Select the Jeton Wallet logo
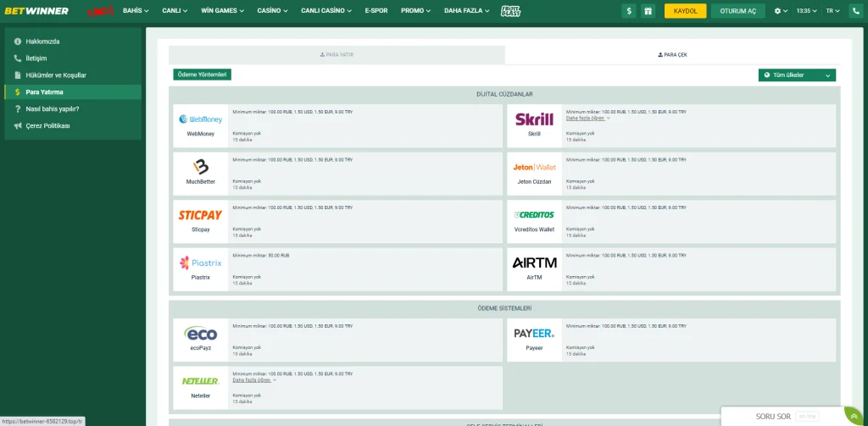Image resolution: width=868 pixels, height=426 pixels. click(x=534, y=167)
